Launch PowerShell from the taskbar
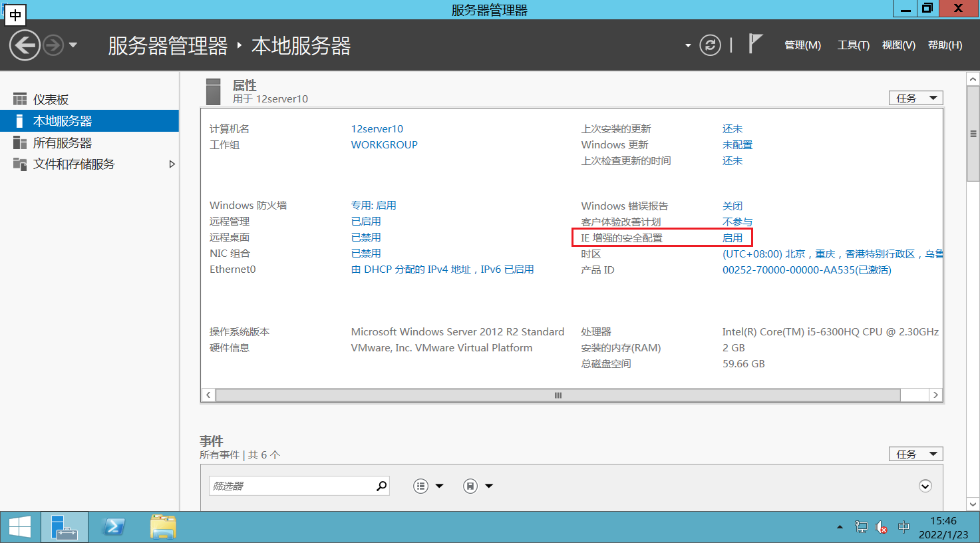 (113, 527)
